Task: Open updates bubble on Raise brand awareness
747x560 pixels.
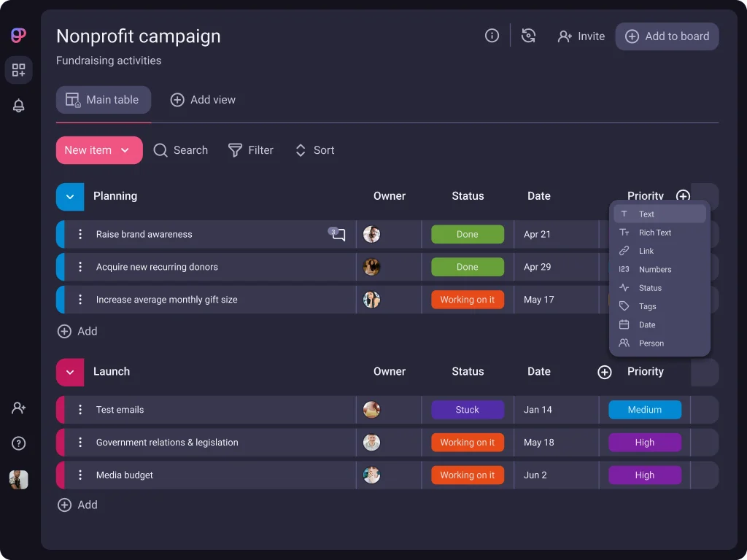Action: pyautogui.click(x=336, y=234)
